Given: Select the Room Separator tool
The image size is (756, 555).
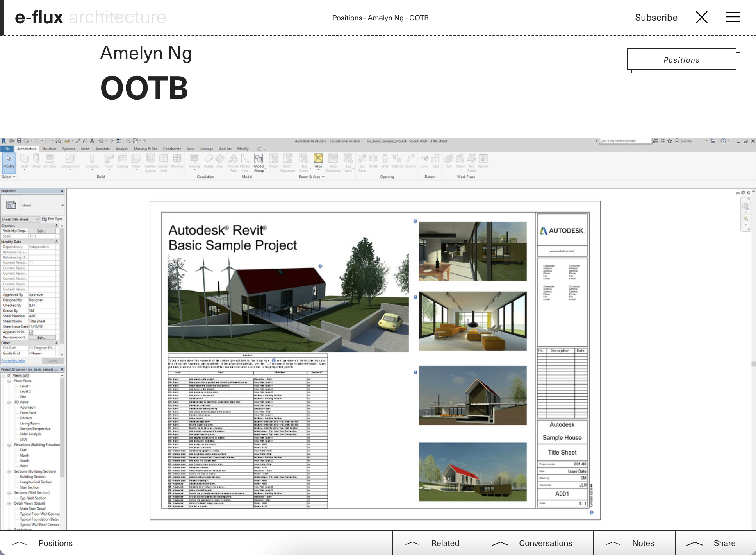Looking at the screenshot, I should pyautogui.click(x=287, y=163).
